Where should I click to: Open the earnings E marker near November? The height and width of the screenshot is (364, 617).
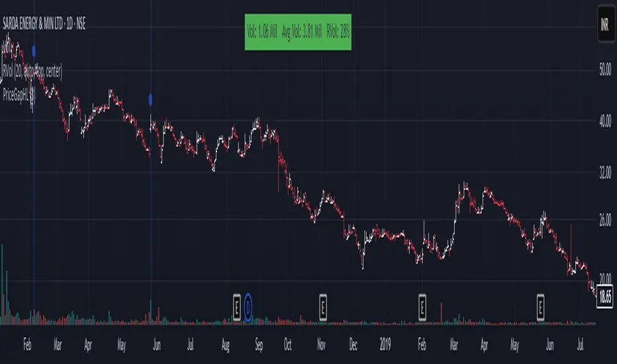(x=322, y=307)
